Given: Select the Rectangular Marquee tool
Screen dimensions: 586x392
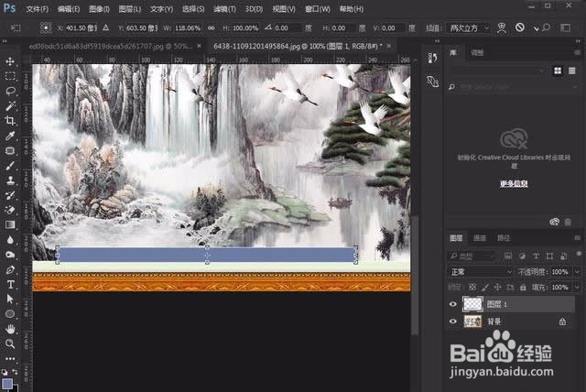Looking at the screenshot, I should click(x=10, y=76).
